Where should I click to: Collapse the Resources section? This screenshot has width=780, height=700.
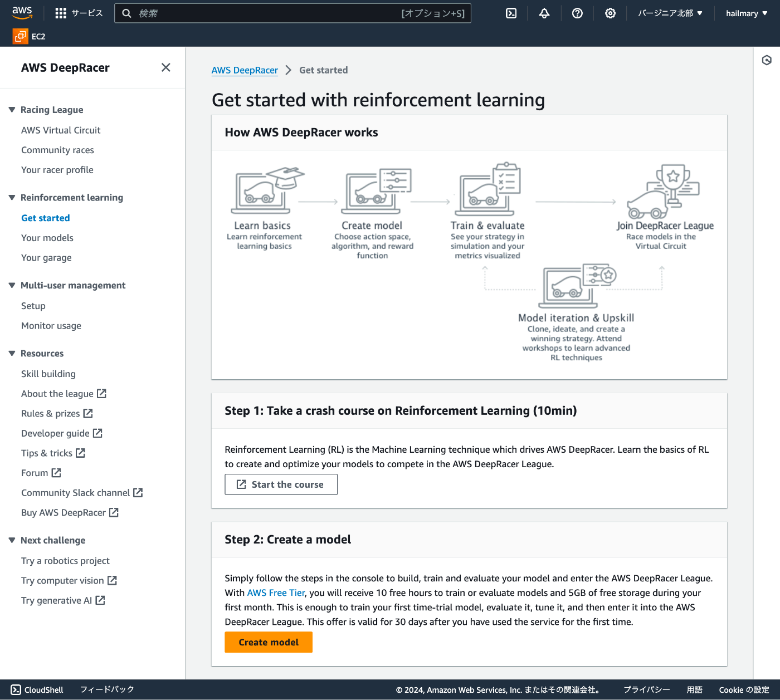(12, 353)
